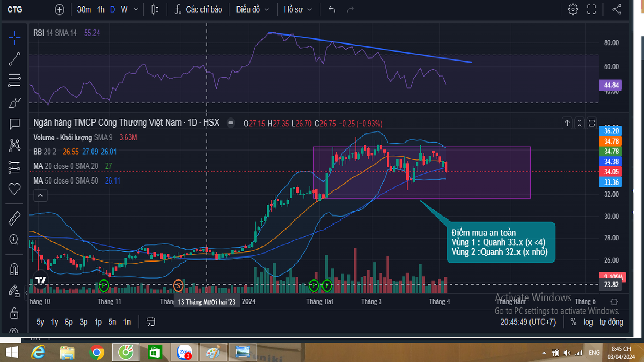Share the chart

(616, 9)
